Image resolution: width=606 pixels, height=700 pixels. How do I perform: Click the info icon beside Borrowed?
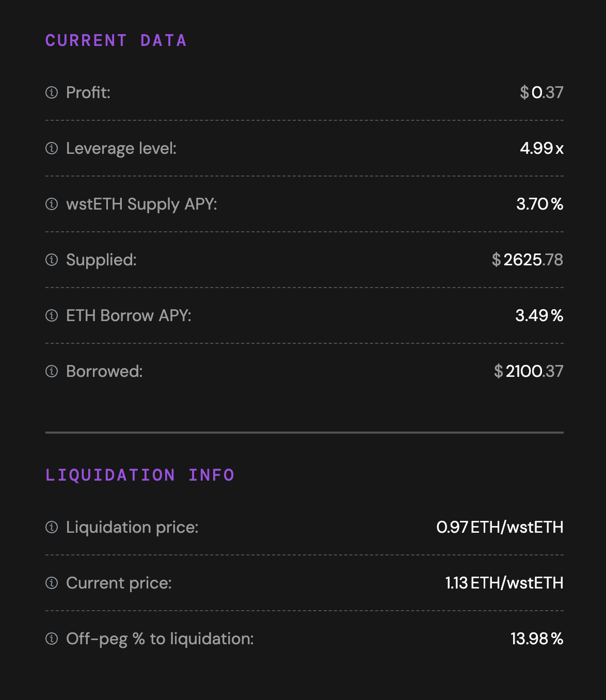[x=52, y=371]
